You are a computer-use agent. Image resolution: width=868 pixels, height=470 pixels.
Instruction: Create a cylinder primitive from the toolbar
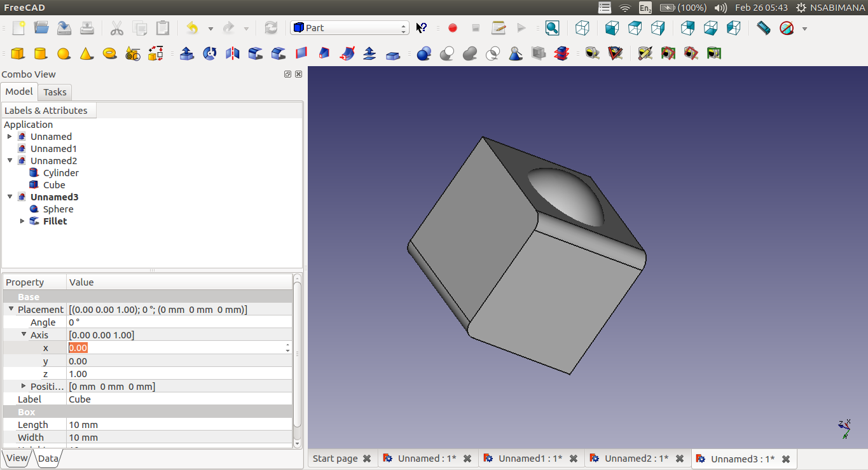coord(41,53)
